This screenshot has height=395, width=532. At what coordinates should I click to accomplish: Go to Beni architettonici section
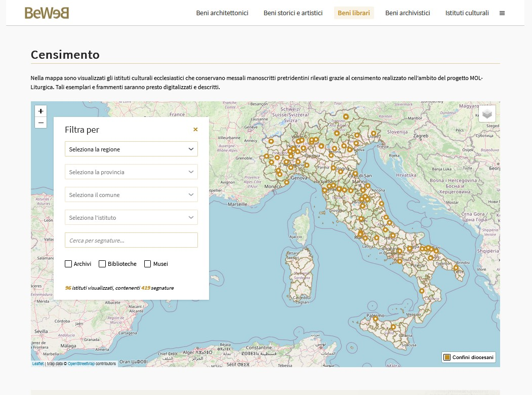click(222, 13)
